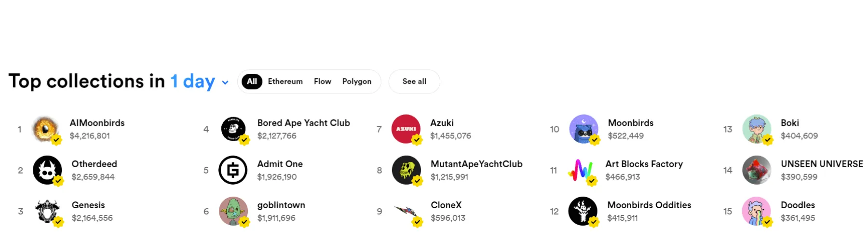Open the Art Blocks Factory icon
The height and width of the screenshot is (241, 868).
(x=581, y=170)
